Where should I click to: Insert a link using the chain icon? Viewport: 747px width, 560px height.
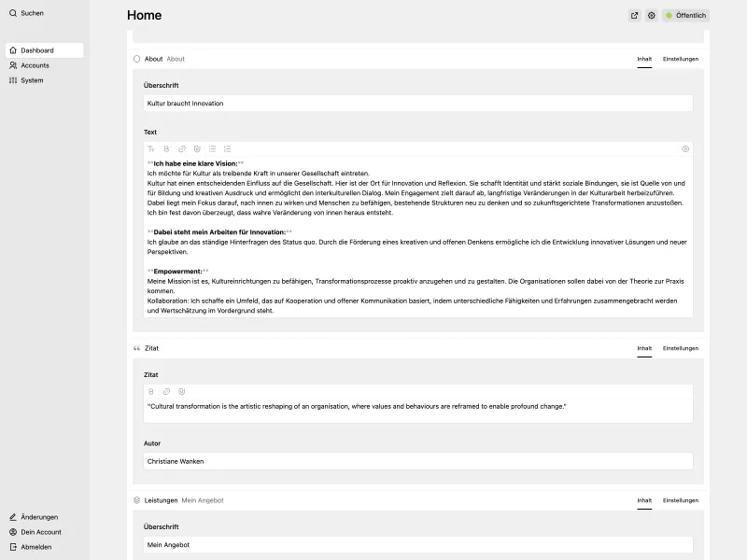[x=180, y=148]
